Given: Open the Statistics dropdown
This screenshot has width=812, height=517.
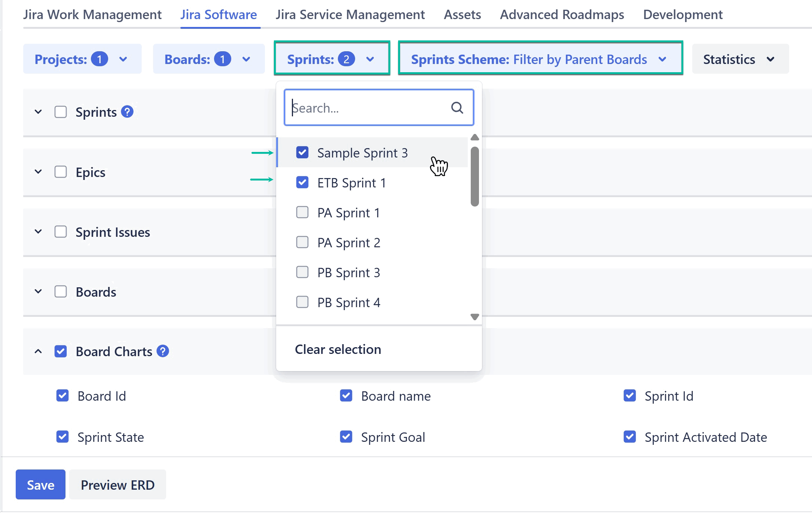Looking at the screenshot, I should click(x=740, y=59).
